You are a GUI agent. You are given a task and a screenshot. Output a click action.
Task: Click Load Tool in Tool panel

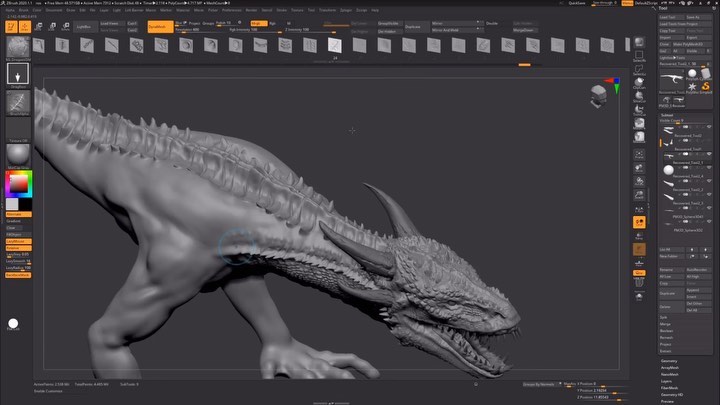tap(671, 17)
